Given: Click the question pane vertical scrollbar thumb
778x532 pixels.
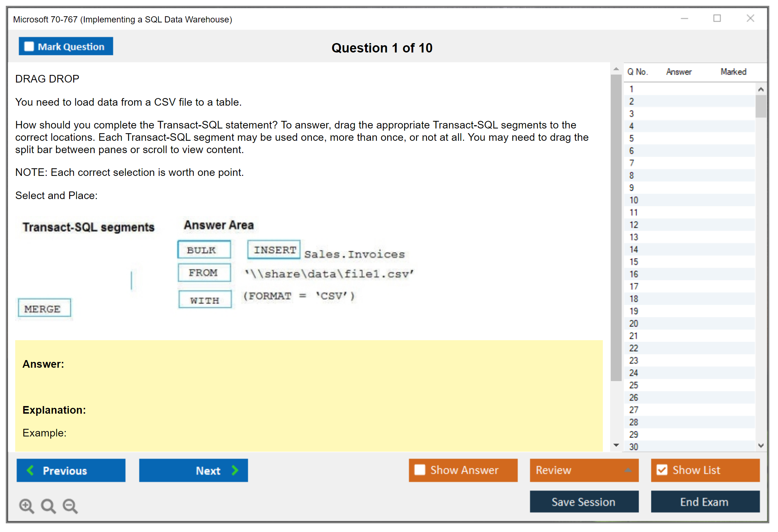Looking at the screenshot, I should point(616,227).
